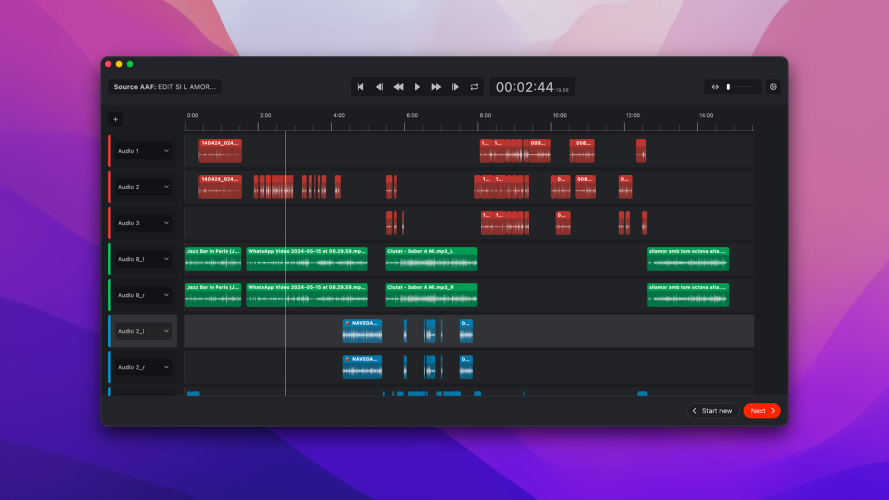Click the Source AAF file label
889x500 pixels.
(x=165, y=87)
